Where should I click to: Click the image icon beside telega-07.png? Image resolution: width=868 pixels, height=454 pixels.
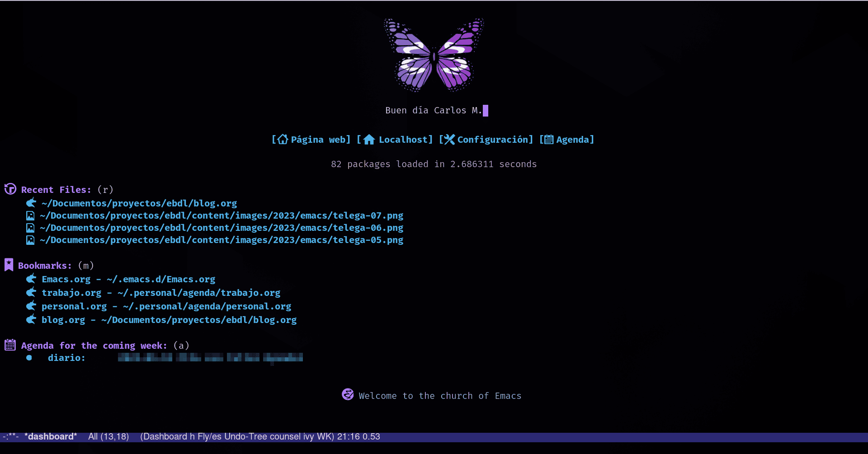pyautogui.click(x=30, y=215)
